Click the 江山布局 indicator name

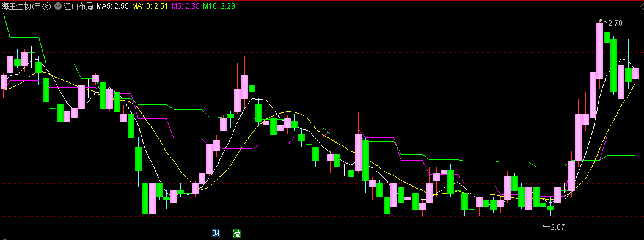(79, 7)
